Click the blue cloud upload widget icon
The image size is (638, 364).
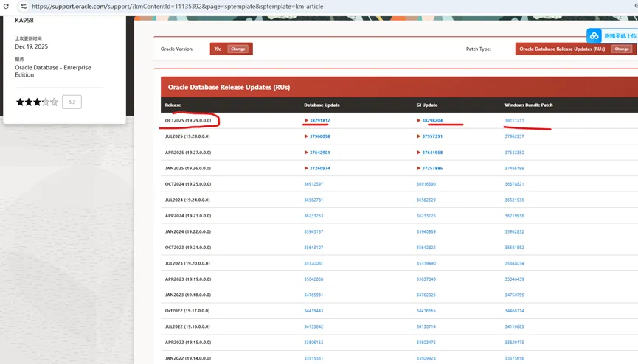(x=594, y=36)
